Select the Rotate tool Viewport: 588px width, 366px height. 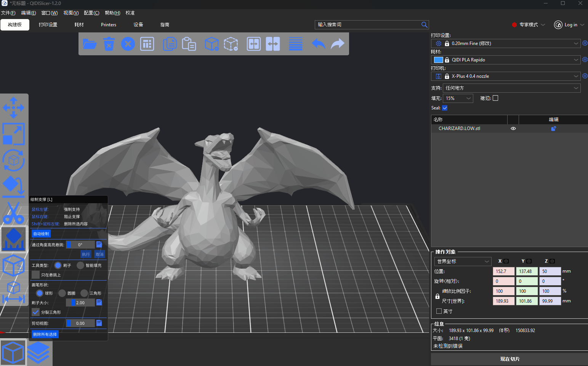[x=14, y=160]
